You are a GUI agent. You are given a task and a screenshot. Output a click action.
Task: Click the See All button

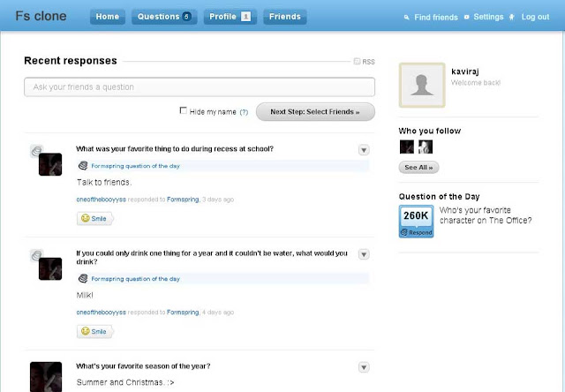tap(418, 168)
